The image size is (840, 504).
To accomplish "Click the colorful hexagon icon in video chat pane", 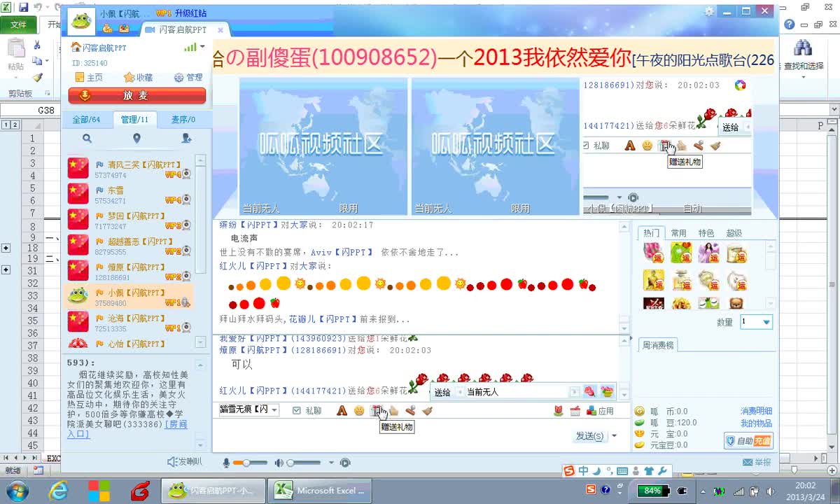I will 740,85.
